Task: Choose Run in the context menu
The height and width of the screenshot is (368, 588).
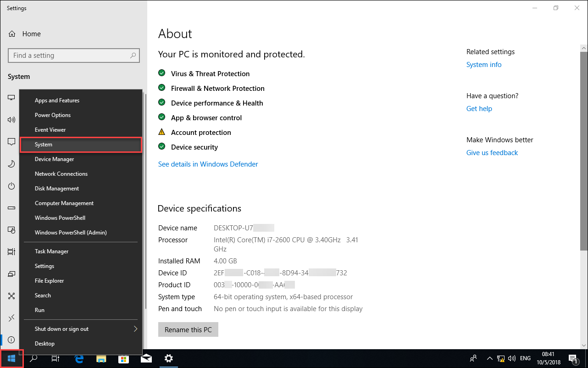Action: coord(81,310)
